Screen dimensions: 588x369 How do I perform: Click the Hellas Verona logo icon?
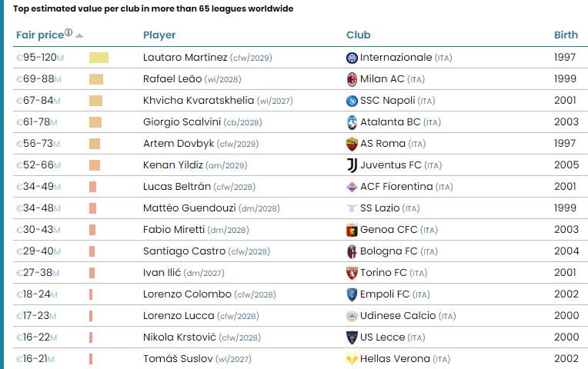[352, 359]
